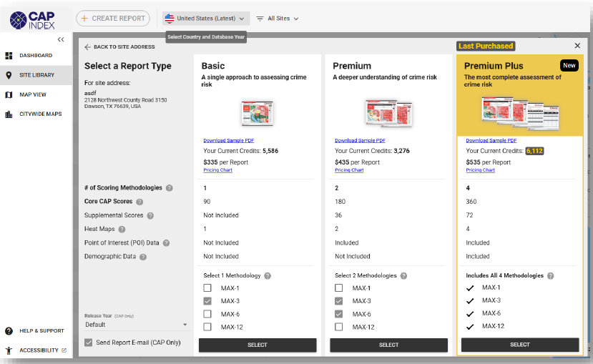Expand the All Sites filter dropdown

coord(278,19)
